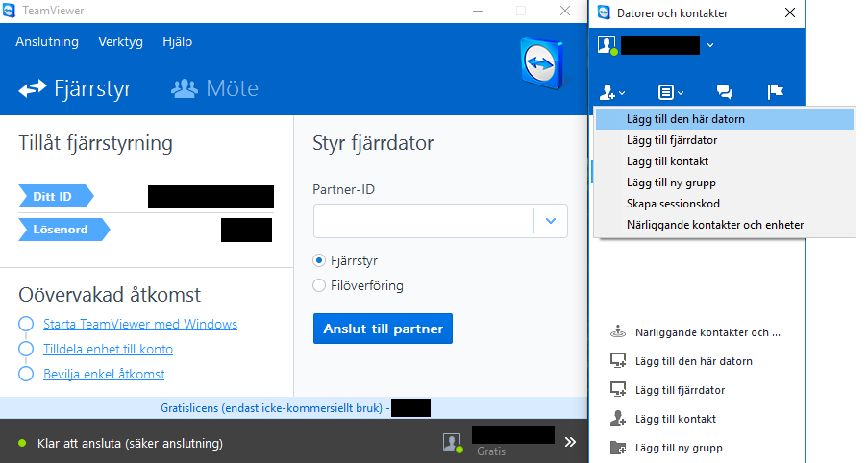Click the TeamViewer logo in the header

tap(542, 63)
